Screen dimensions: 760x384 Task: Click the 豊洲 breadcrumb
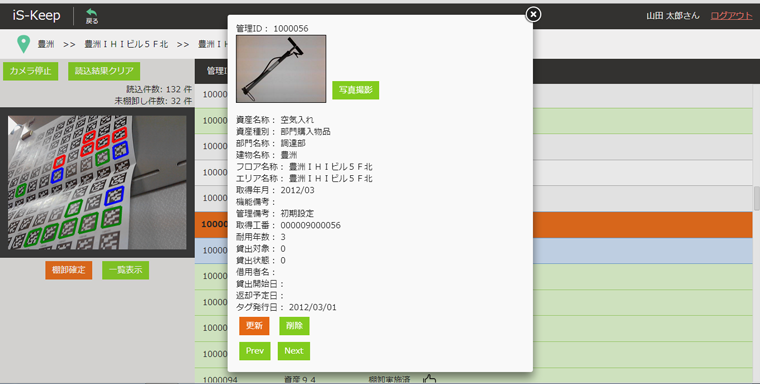[x=46, y=45]
